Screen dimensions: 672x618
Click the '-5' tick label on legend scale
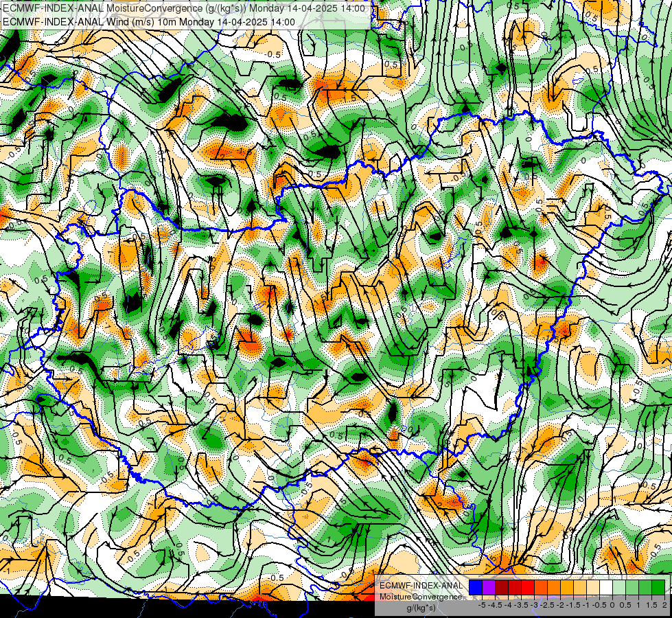tap(482, 605)
